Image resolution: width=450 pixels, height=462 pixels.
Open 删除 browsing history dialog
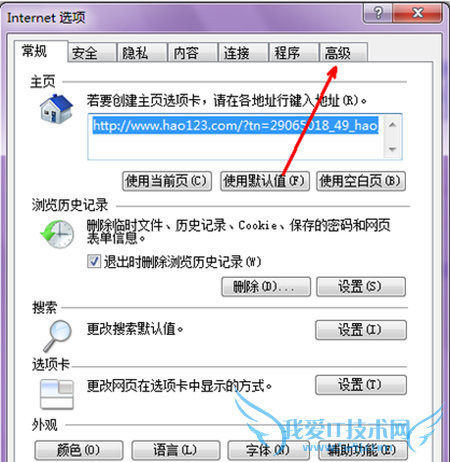pos(266,287)
